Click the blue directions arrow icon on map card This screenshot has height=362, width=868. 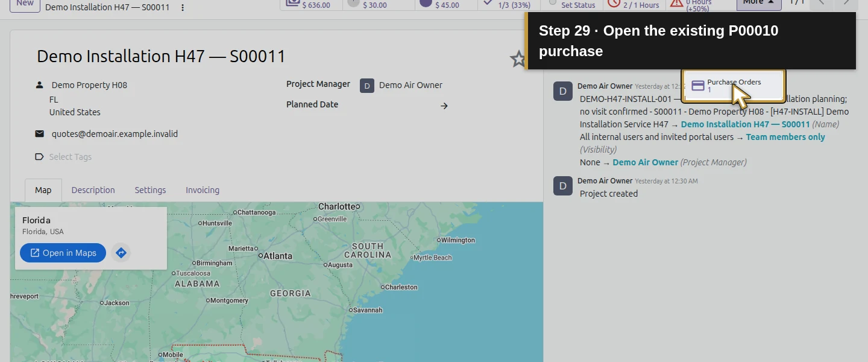click(x=121, y=253)
